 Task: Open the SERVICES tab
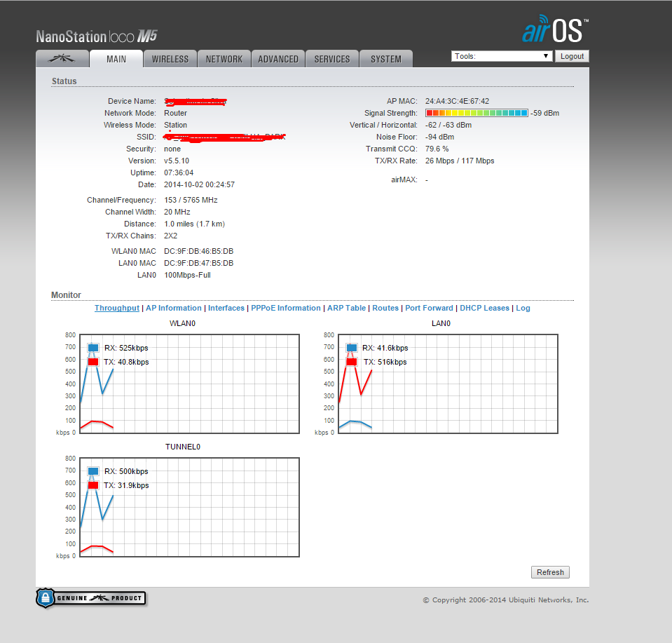pos(332,59)
